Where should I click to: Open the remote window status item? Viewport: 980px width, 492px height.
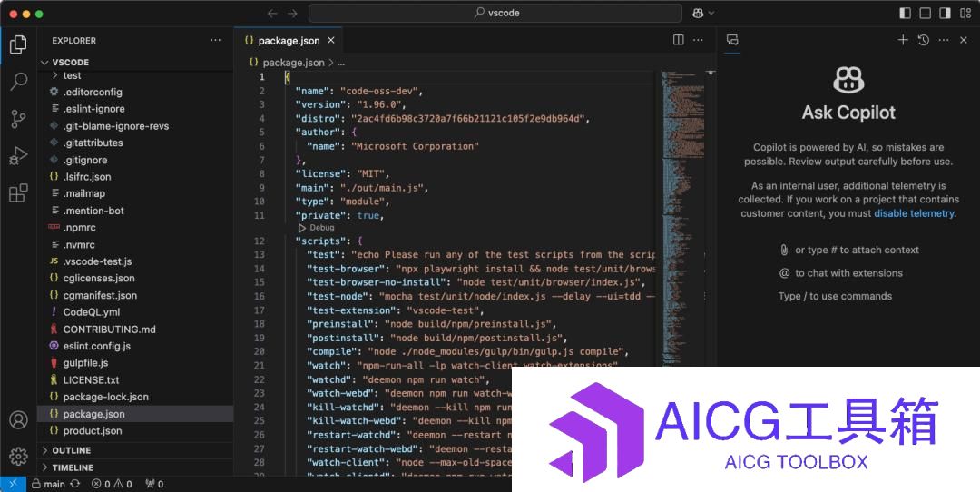point(13,484)
